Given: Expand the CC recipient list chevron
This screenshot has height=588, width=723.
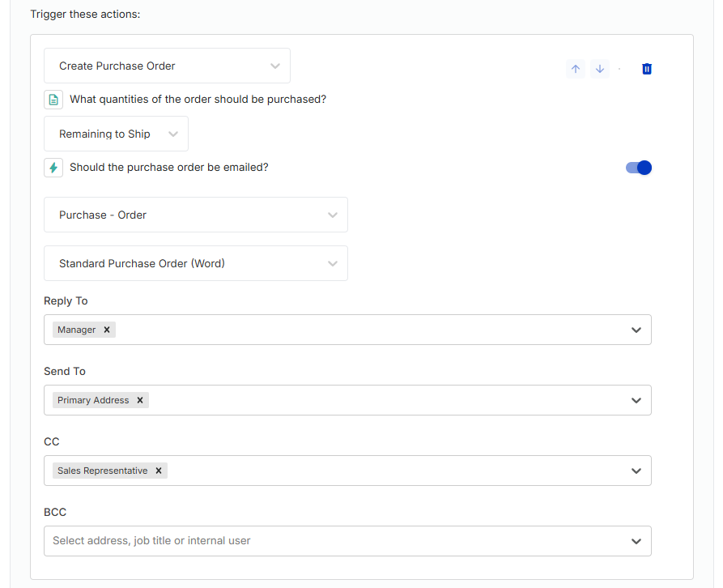Looking at the screenshot, I should point(636,471).
